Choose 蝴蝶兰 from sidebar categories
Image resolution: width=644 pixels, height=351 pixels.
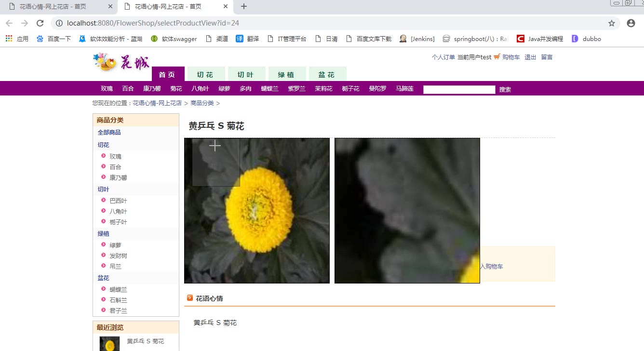click(118, 289)
